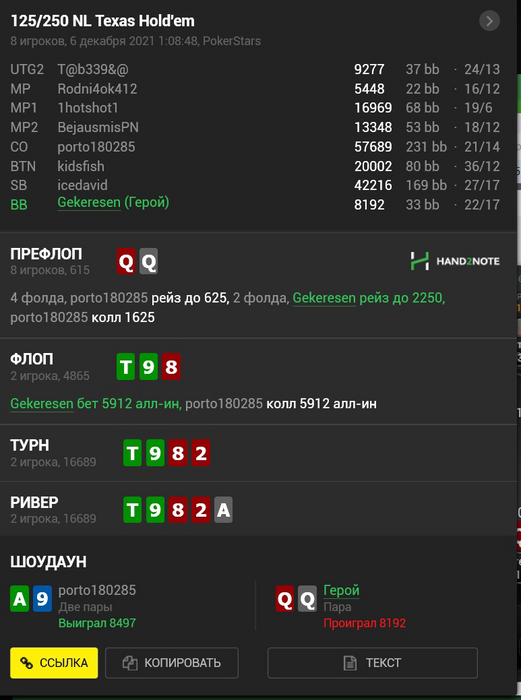Click the yellow ССЫЛКА link button
Viewport: 521px width, 700px height.
pyautogui.click(x=54, y=663)
